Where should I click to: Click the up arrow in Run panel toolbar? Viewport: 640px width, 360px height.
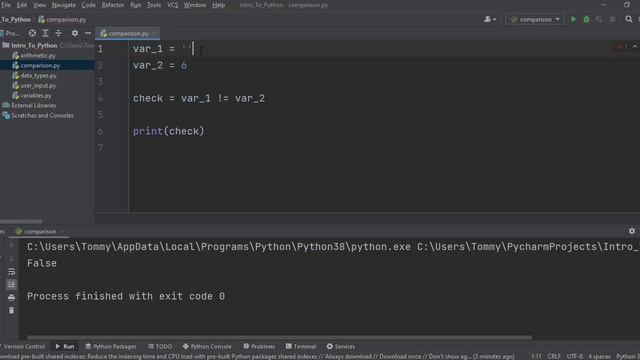click(11, 245)
